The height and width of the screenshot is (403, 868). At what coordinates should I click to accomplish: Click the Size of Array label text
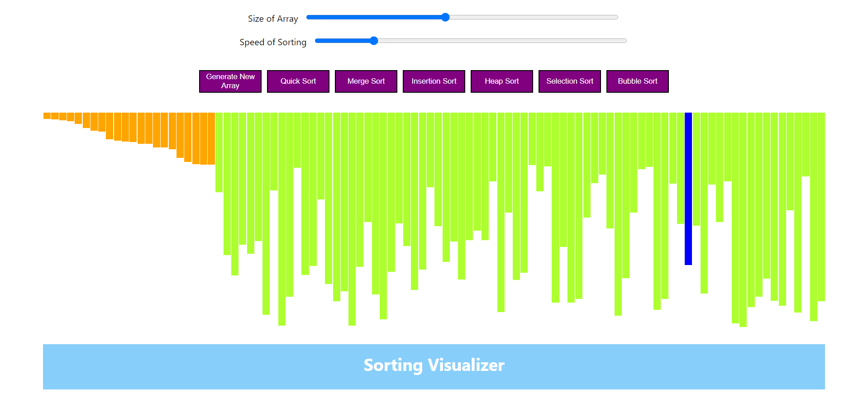point(272,19)
